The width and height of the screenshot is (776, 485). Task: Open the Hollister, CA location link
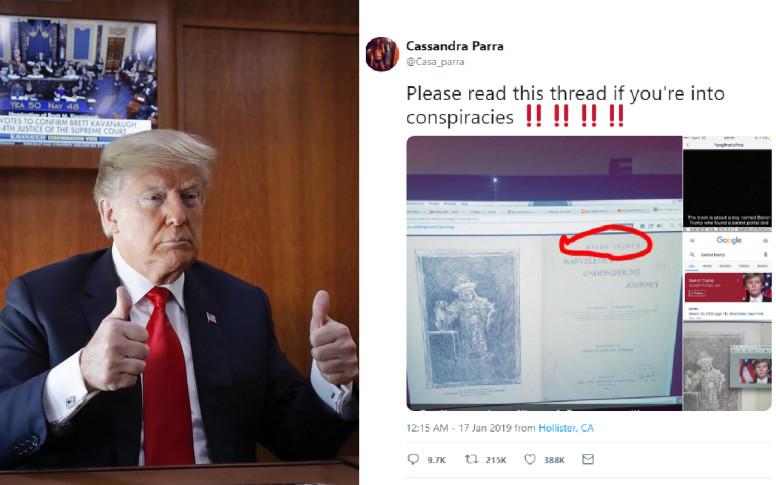[566, 428]
